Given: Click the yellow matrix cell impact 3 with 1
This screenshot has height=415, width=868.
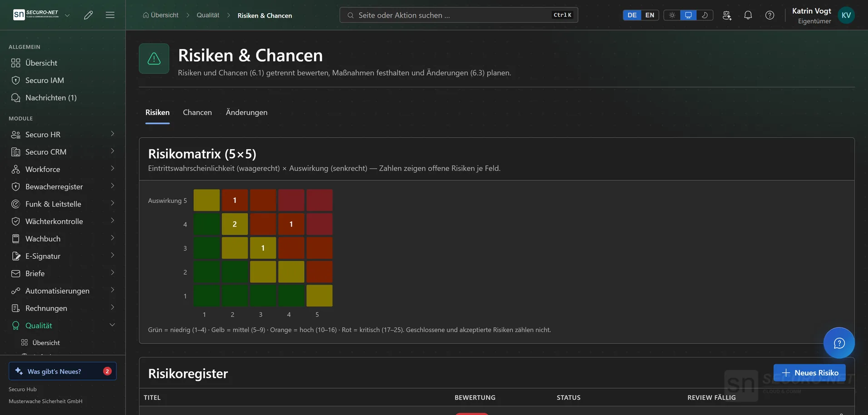Looking at the screenshot, I should (263, 248).
